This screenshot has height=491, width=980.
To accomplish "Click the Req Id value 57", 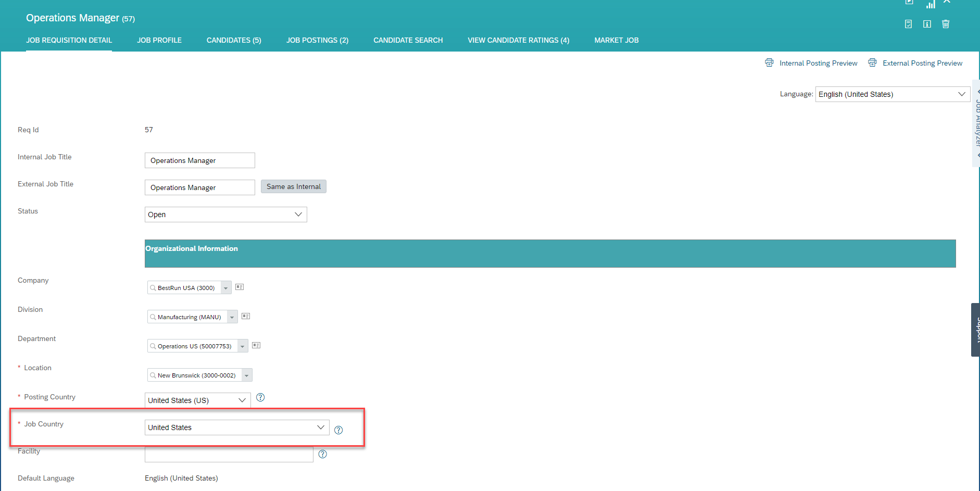I will click(149, 130).
